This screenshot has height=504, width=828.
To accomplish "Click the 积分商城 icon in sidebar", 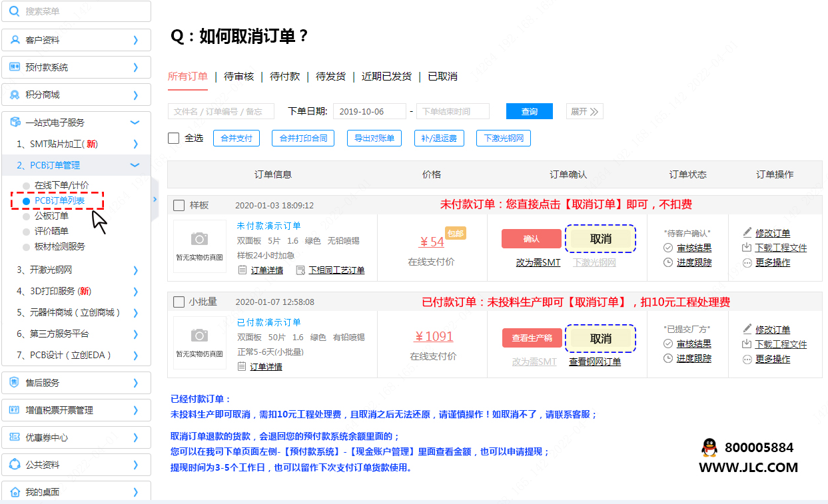I will 15,95.
